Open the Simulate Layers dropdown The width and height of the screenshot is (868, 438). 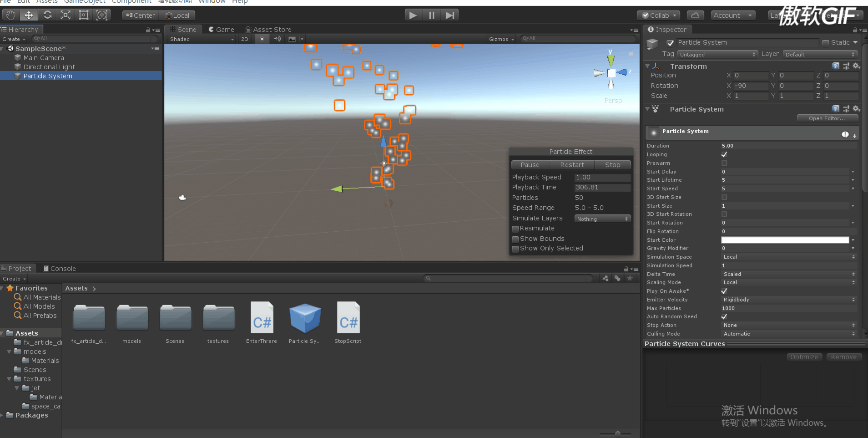point(602,219)
